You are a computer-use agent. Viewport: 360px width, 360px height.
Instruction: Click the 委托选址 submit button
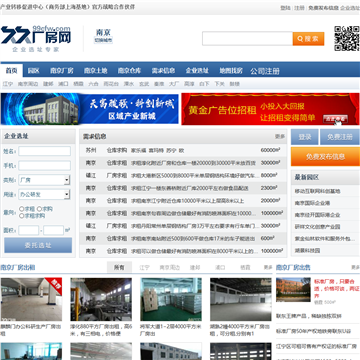point(38,245)
